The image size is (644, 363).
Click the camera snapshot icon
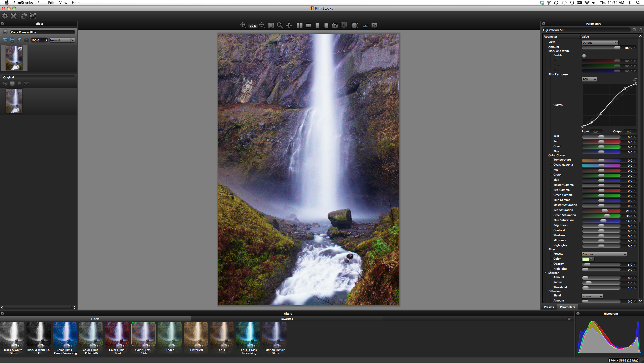tap(335, 25)
